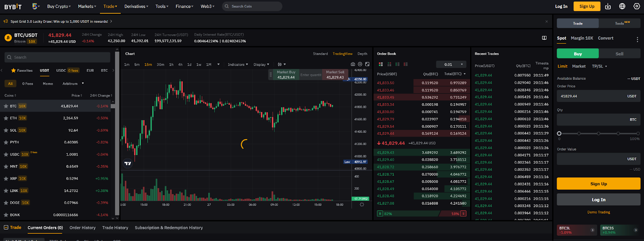This screenshot has height=241, width=644.
Task: Expand chart to fullscreen
Action: point(367,64)
